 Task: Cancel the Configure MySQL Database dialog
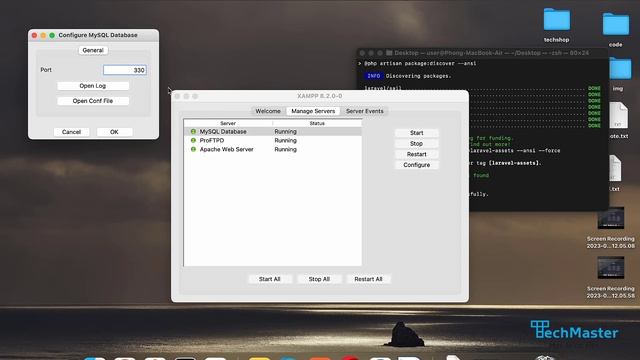[x=71, y=132]
